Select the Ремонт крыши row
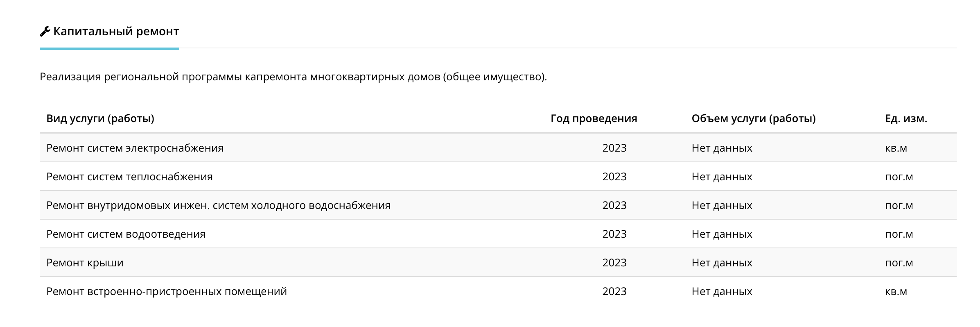The height and width of the screenshot is (327, 980). coord(85,263)
